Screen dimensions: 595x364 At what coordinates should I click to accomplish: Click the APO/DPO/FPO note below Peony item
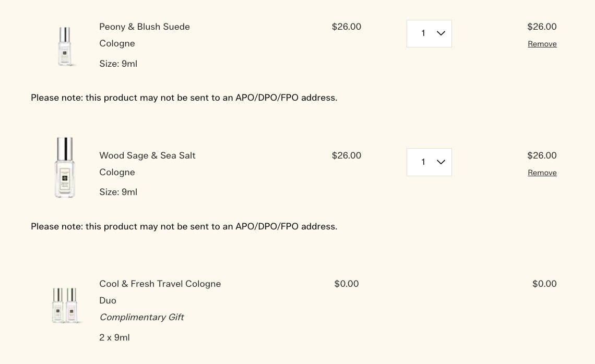(184, 98)
